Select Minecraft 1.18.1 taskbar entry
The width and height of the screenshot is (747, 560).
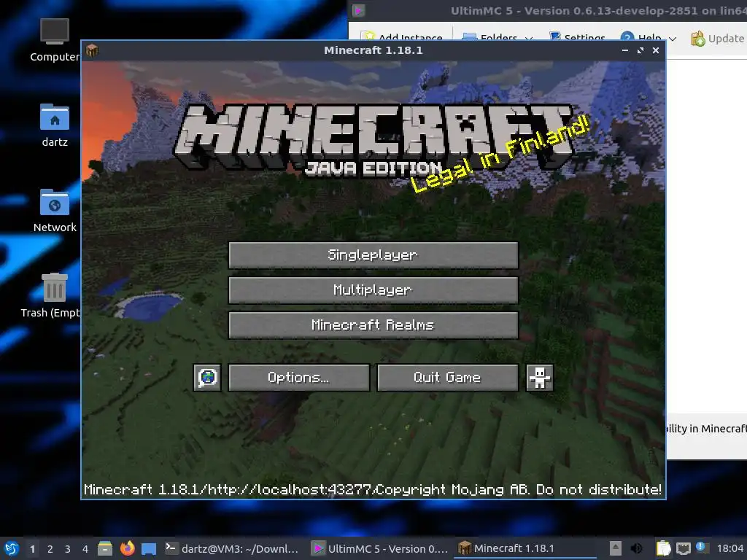pos(525,548)
